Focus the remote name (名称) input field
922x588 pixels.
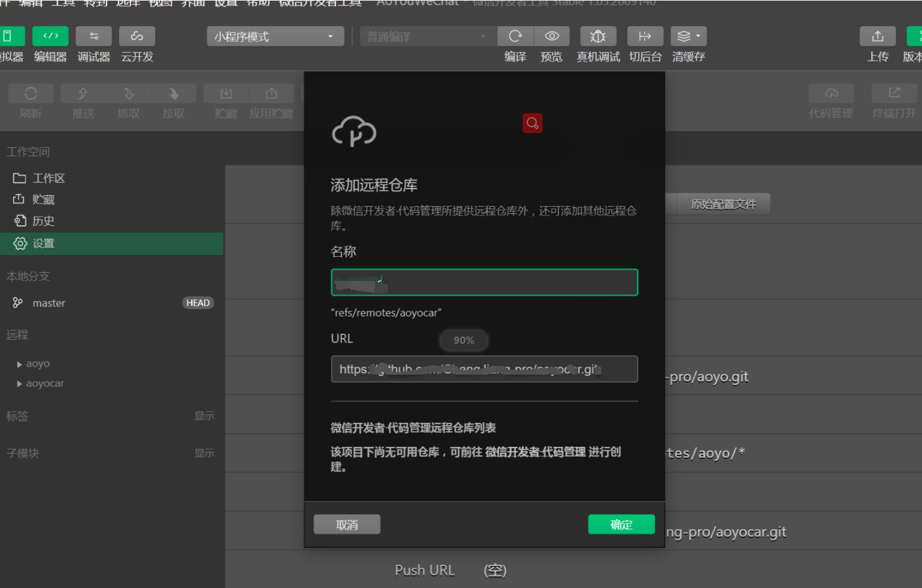[484, 282]
